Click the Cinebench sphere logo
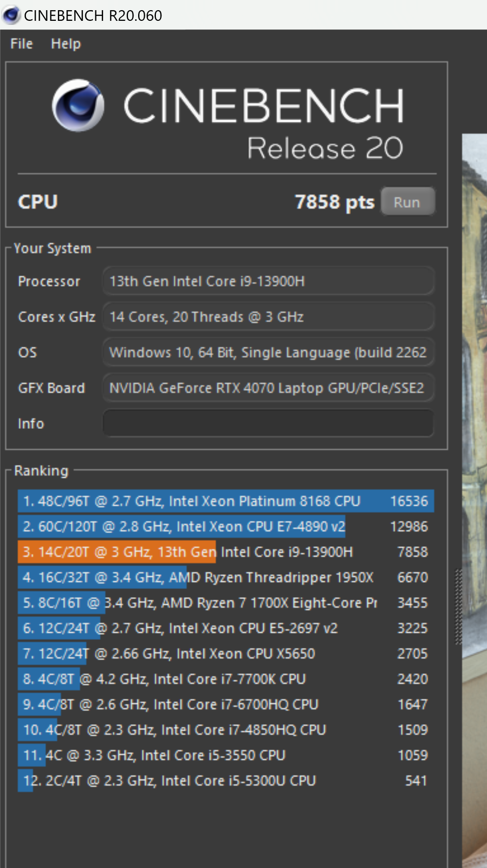The width and height of the screenshot is (487, 868). click(x=78, y=105)
